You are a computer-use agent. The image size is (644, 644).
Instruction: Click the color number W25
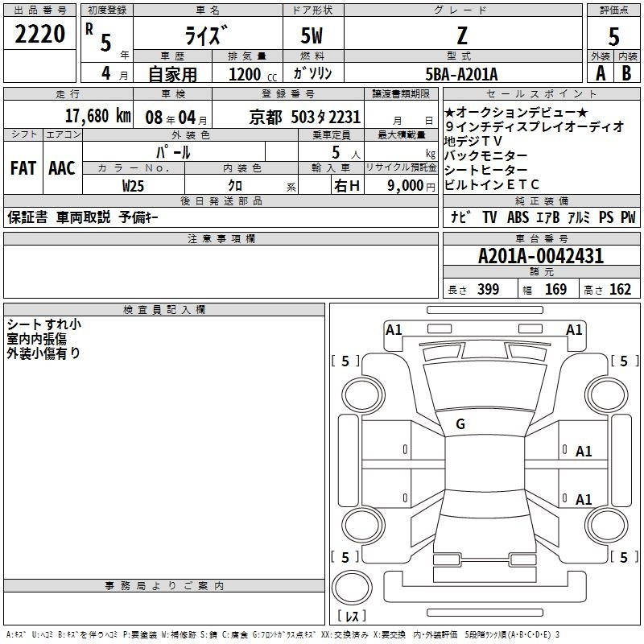(x=134, y=184)
